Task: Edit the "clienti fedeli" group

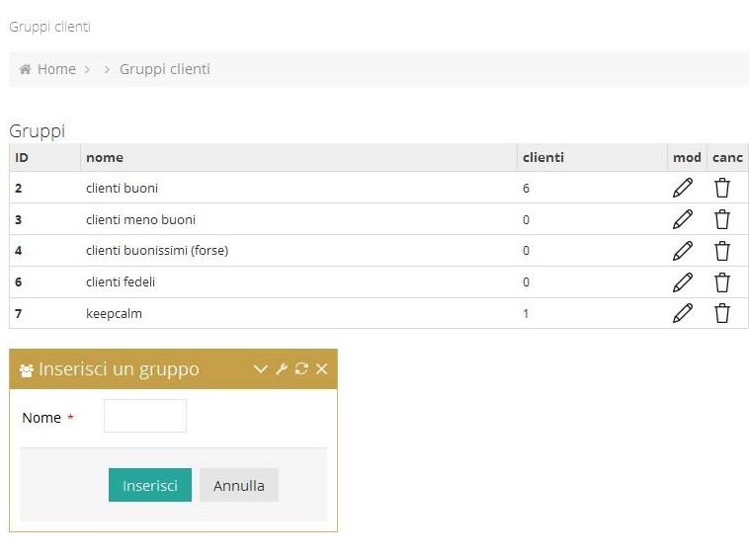Action: 683,282
